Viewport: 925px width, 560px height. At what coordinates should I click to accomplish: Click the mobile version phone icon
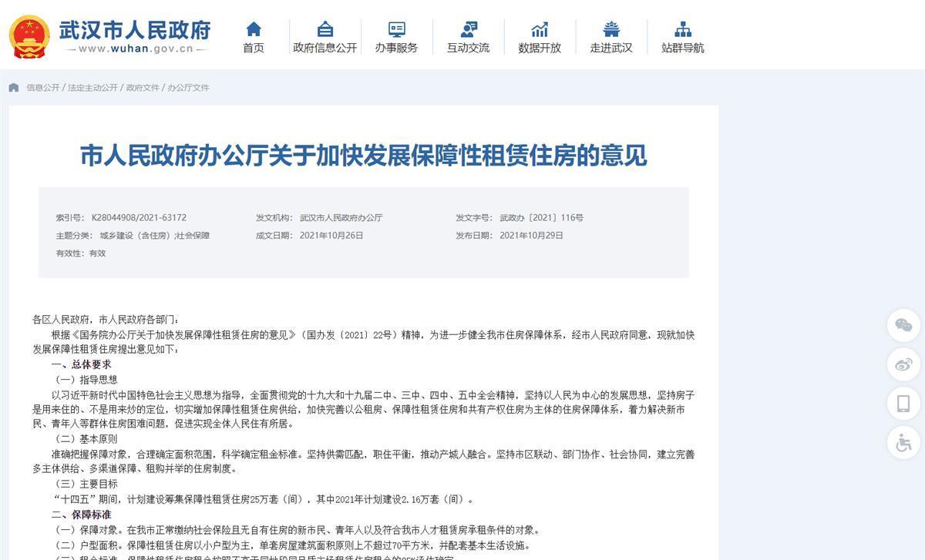click(x=903, y=403)
